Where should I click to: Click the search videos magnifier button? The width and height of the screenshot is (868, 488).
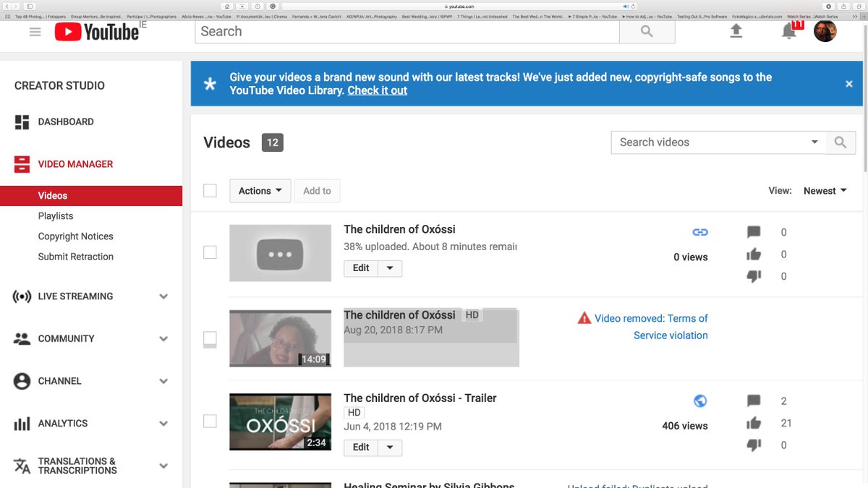click(x=841, y=142)
